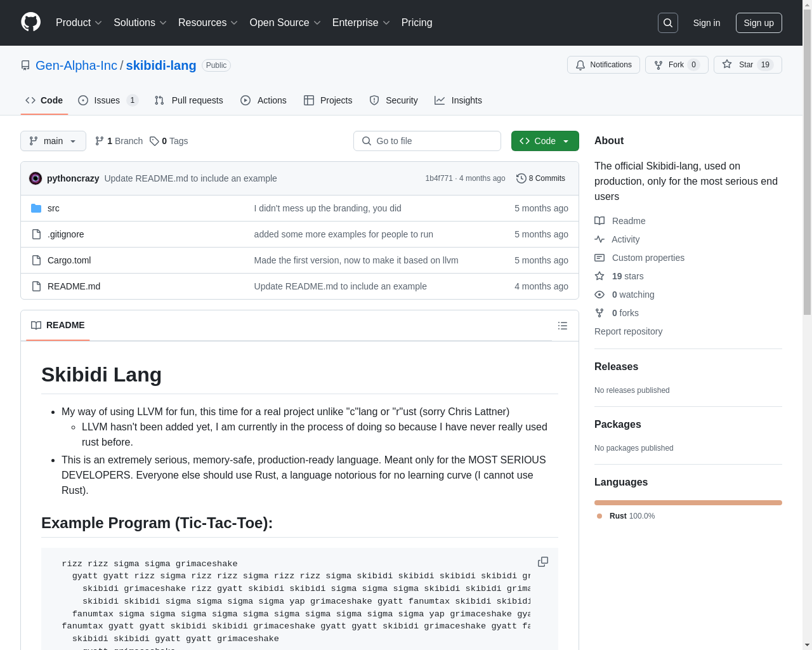
Task: Click the Go to file search field
Action: [x=427, y=141]
